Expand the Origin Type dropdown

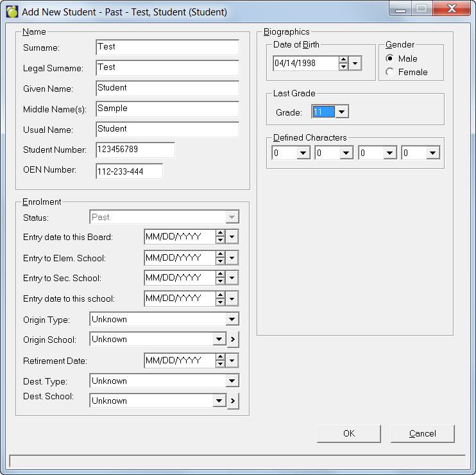pos(232,319)
